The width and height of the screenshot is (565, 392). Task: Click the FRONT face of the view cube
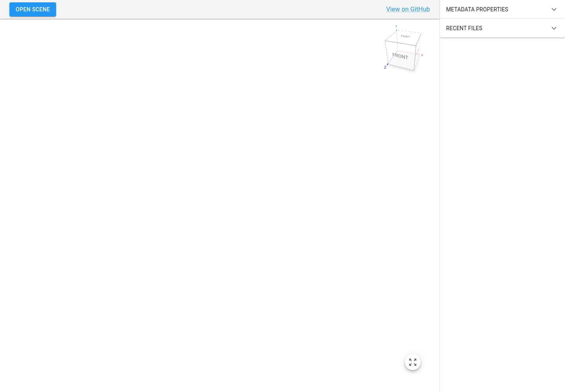(x=400, y=56)
